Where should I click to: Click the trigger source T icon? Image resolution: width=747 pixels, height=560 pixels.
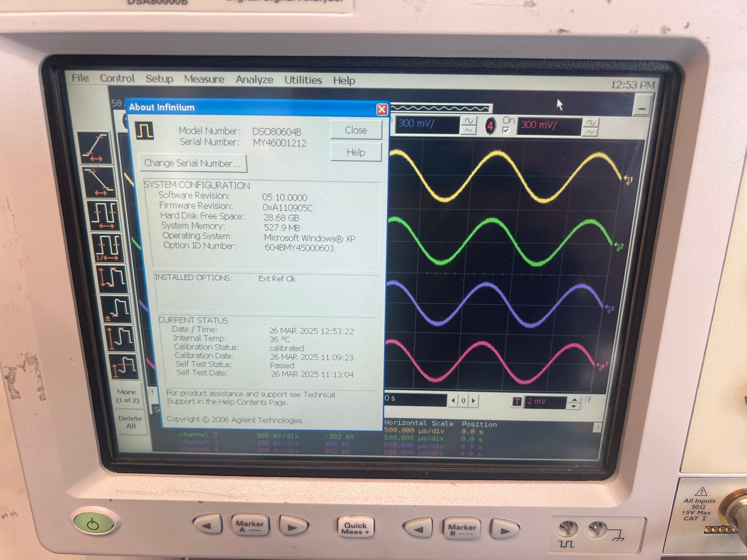coord(517,402)
